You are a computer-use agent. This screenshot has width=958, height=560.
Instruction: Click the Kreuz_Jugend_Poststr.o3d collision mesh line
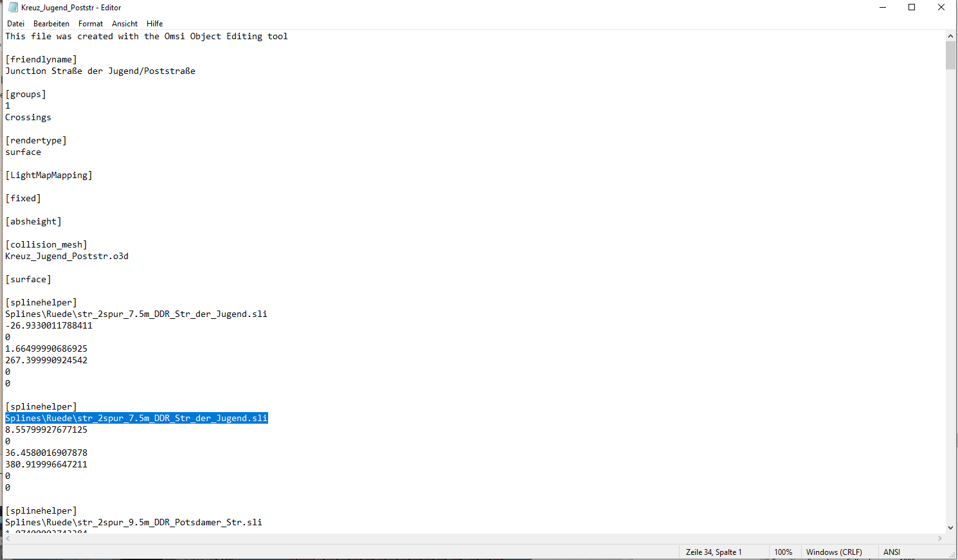[67, 257]
